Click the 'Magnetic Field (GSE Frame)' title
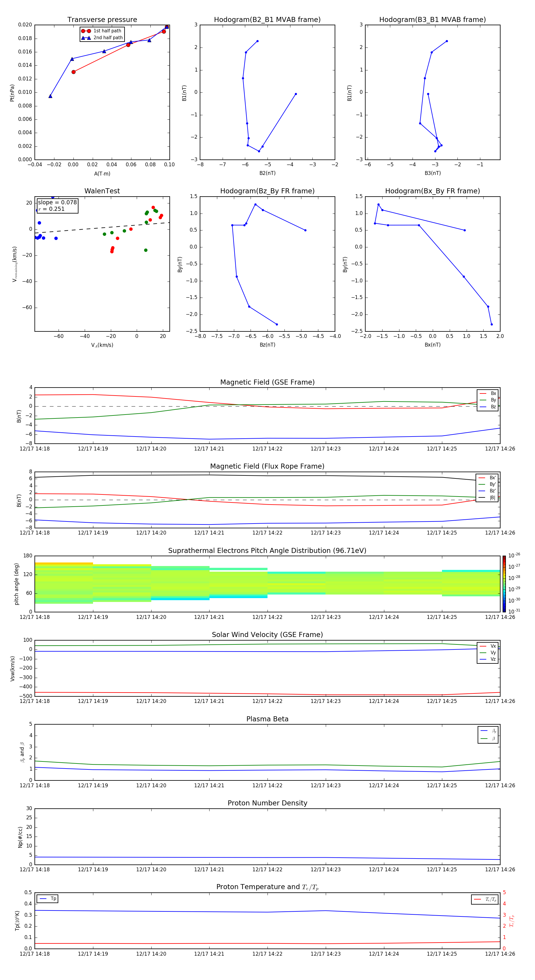535x980 pixels. (x=267, y=382)
